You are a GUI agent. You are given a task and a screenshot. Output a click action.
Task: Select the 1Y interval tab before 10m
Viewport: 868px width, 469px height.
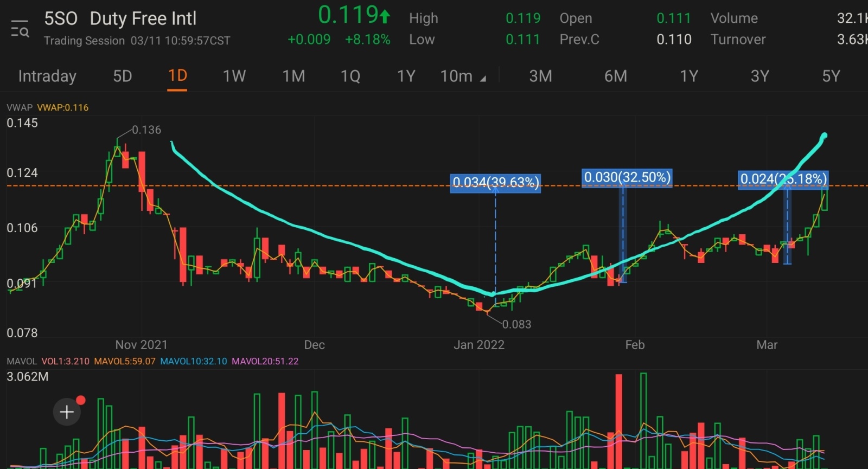406,76
